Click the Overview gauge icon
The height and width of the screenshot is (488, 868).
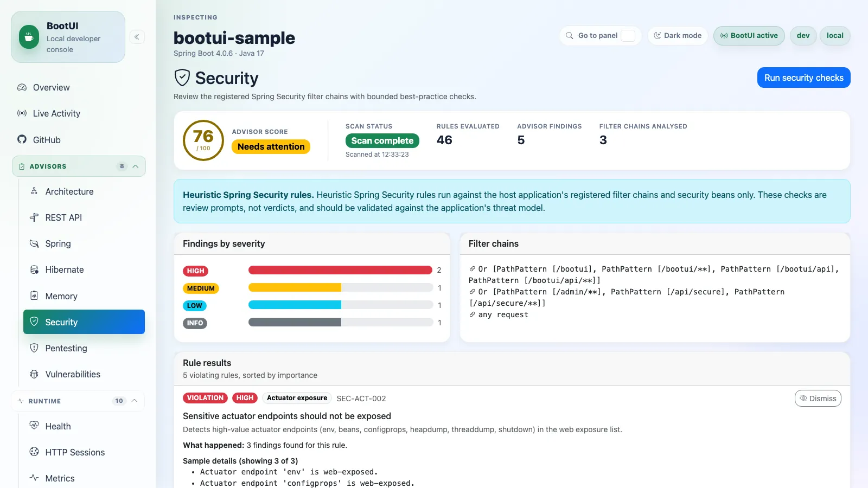22,87
